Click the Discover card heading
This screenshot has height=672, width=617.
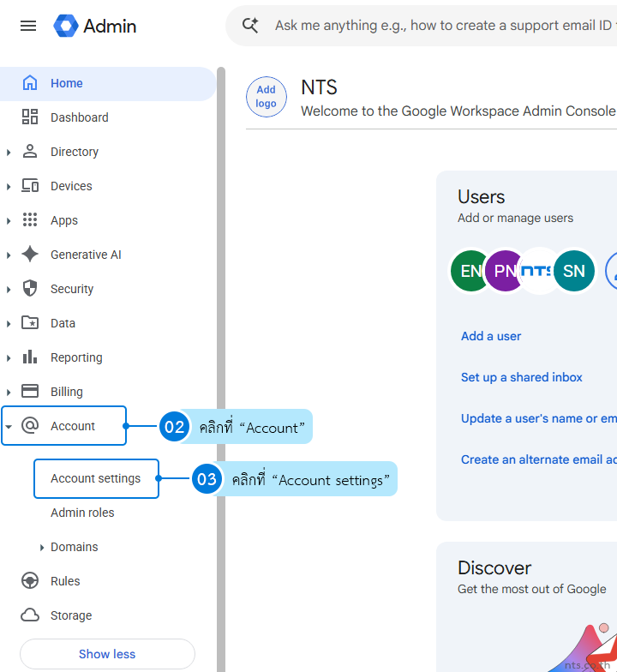[x=494, y=567]
